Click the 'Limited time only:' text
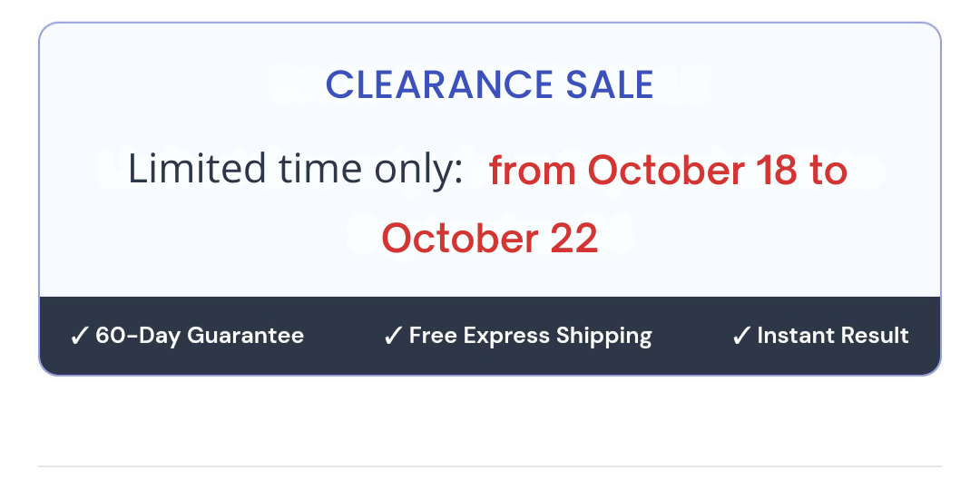The height and width of the screenshot is (490, 980). (x=296, y=170)
